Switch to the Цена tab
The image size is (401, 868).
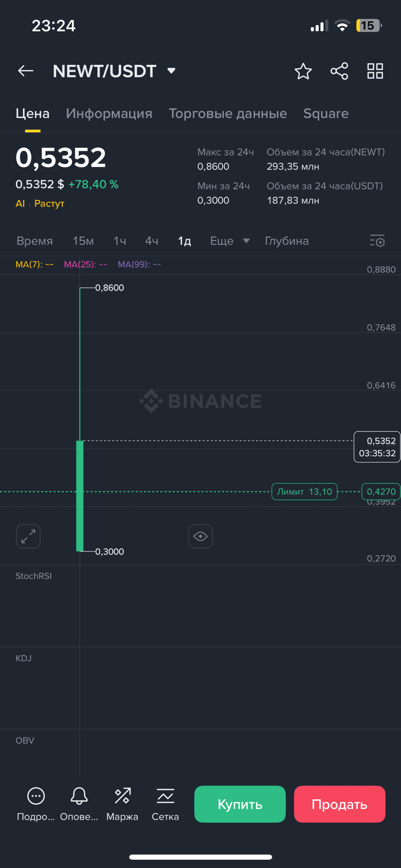tap(32, 113)
